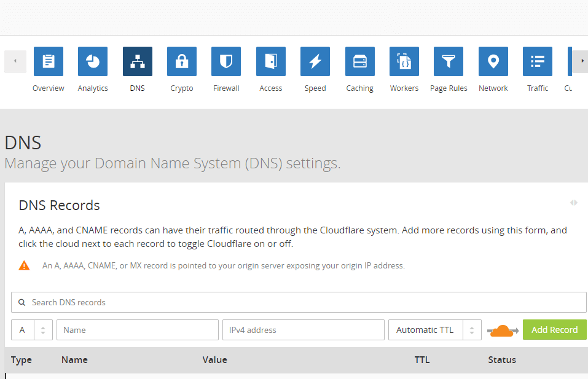Click the Overview label
Viewport: 588px width, 379px height.
click(49, 88)
